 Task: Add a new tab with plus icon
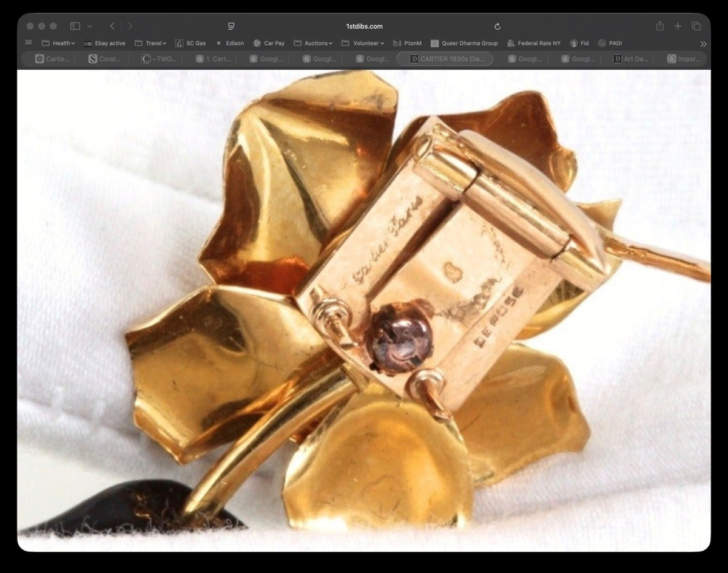(678, 26)
